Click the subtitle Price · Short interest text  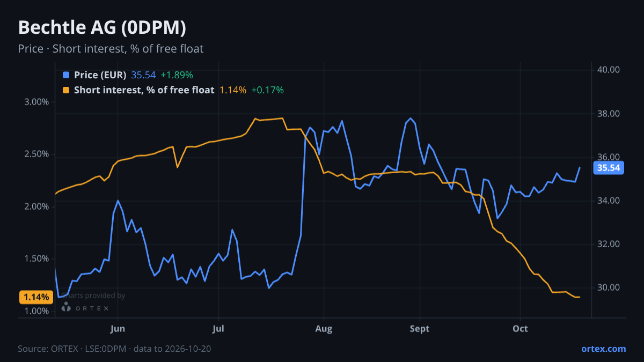(111, 49)
